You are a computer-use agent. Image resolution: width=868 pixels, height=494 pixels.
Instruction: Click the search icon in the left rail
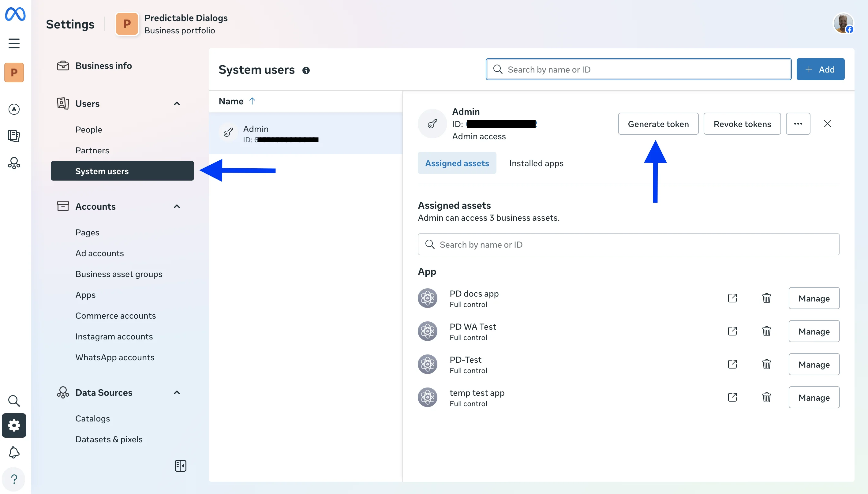14,401
